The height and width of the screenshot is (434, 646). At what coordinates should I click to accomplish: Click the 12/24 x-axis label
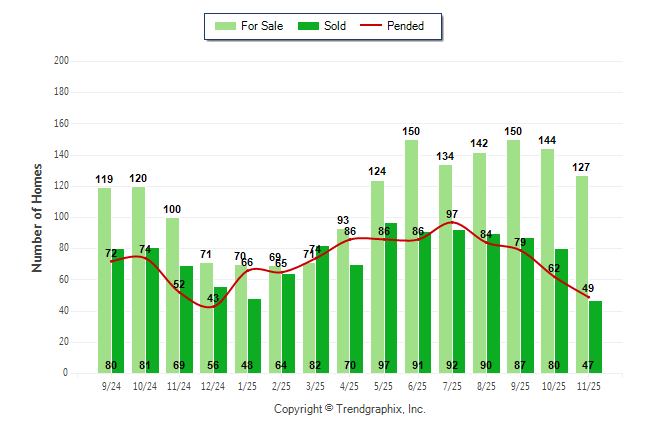click(x=213, y=385)
